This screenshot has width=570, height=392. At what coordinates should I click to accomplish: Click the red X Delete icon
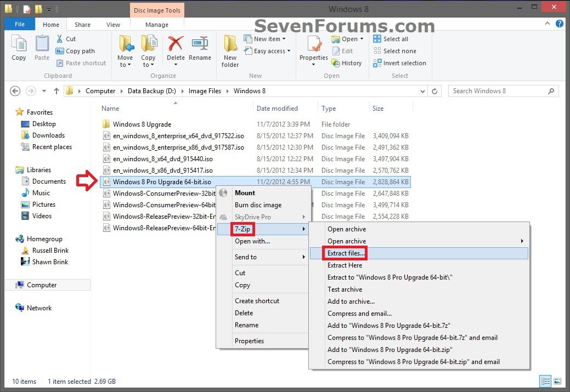(x=176, y=44)
